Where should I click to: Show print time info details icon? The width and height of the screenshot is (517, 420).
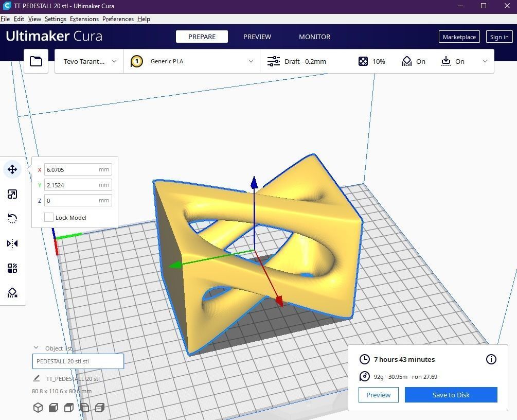pyautogui.click(x=491, y=359)
